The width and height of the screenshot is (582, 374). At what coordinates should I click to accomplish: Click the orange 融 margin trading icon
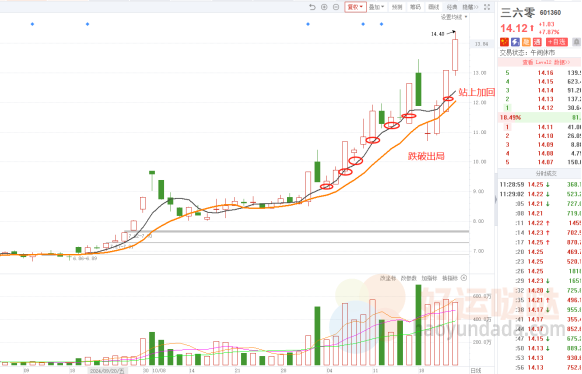pos(526,42)
